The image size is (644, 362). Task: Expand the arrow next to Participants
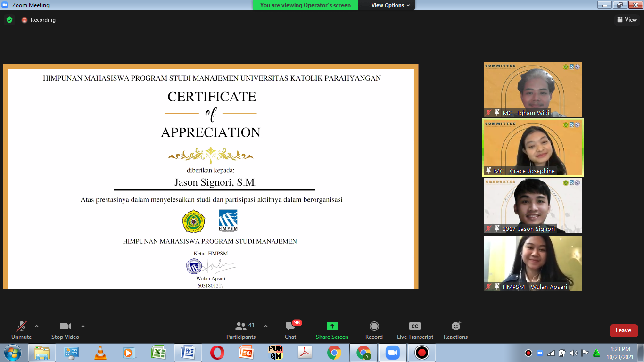coord(265,326)
